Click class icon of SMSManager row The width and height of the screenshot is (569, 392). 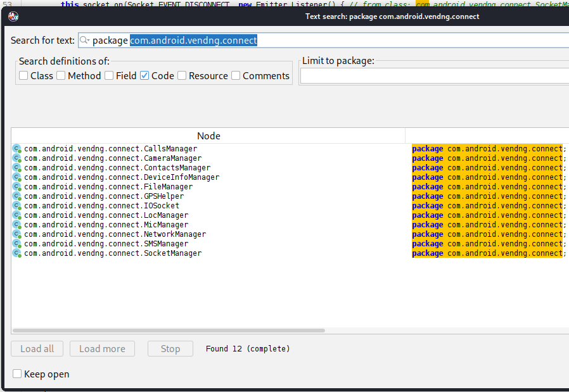pos(16,244)
